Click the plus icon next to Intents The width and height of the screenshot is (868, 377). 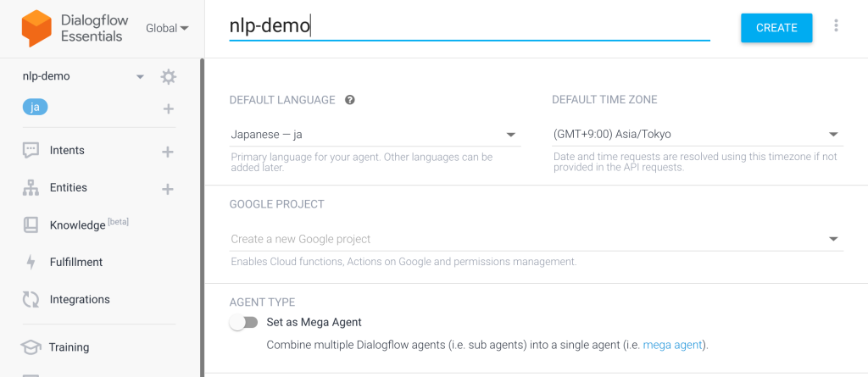(168, 152)
